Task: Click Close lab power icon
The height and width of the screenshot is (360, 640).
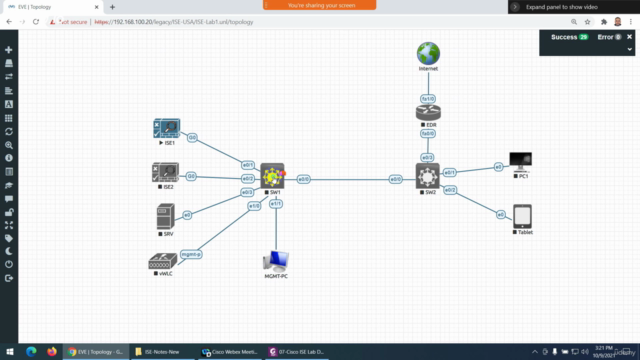Action: [9, 264]
